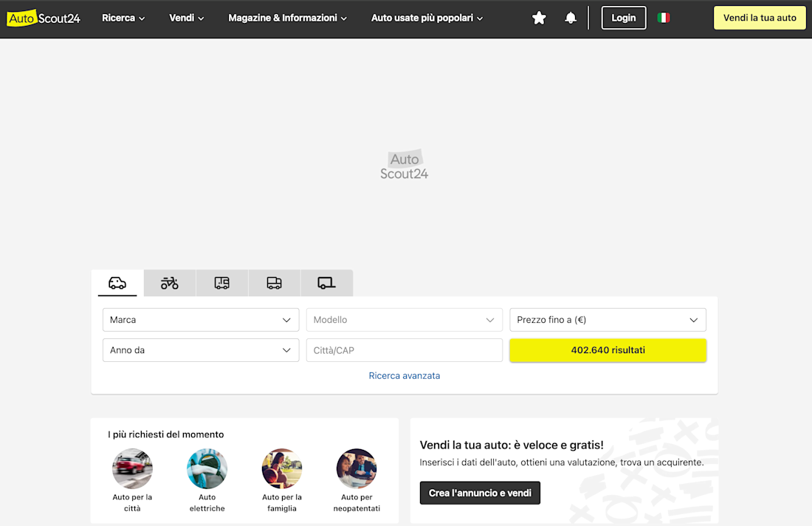
Task: Click the Ricerca avanzata link
Action: point(405,376)
